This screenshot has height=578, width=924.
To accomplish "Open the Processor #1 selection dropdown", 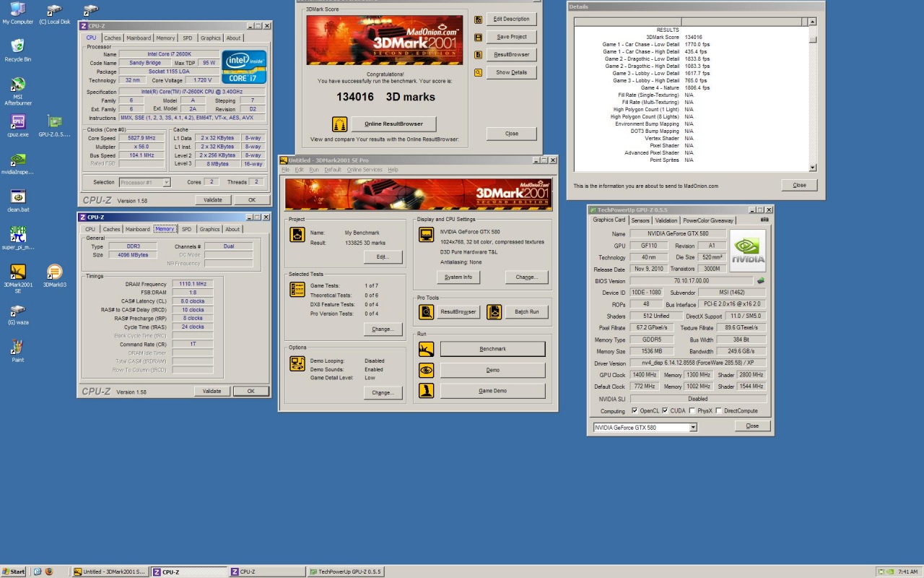I will pos(166,183).
